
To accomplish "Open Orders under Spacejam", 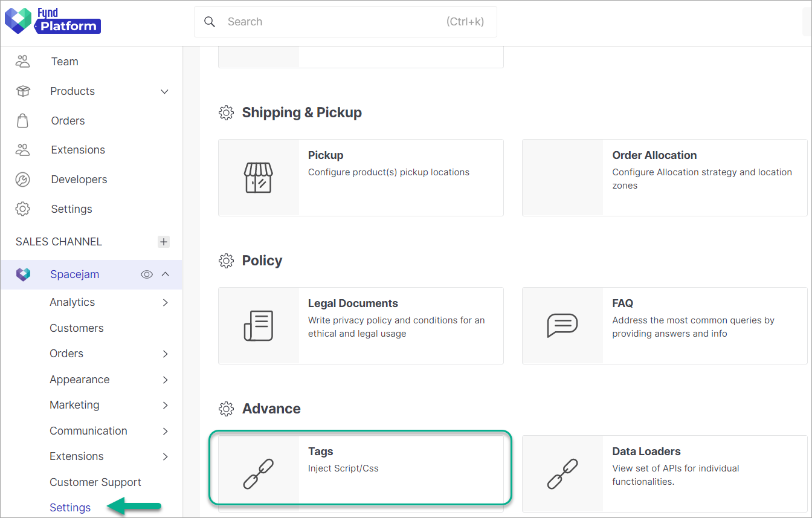I will coord(66,354).
